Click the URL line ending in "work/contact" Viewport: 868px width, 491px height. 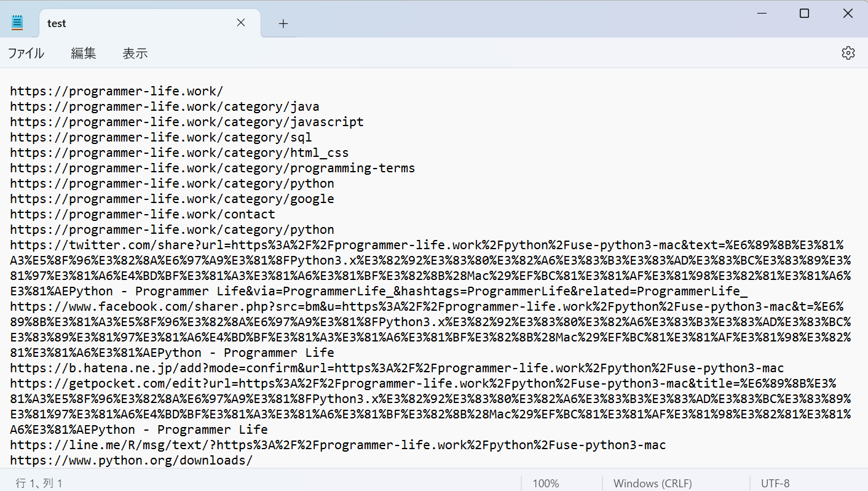pyautogui.click(x=143, y=214)
